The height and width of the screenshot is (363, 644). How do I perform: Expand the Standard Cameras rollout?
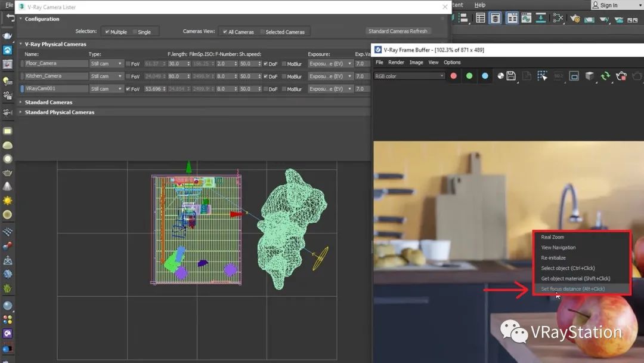pyautogui.click(x=48, y=102)
